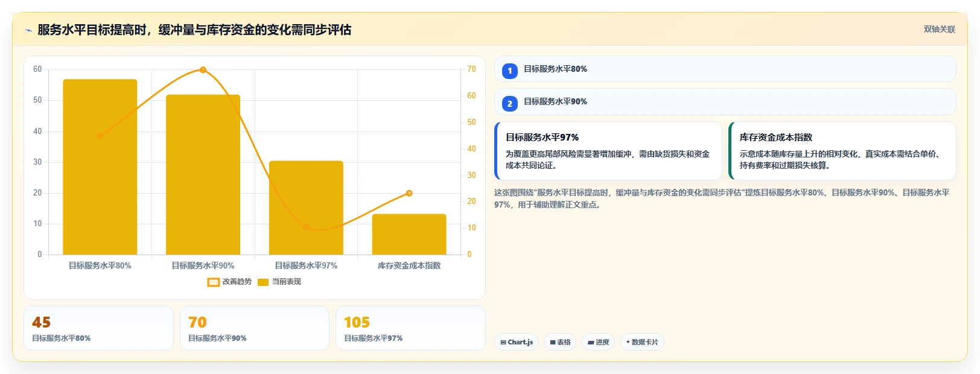The height and width of the screenshot is (374, 980).
Task: Open list item 1 目标服务水平80%
Action: 725,69
